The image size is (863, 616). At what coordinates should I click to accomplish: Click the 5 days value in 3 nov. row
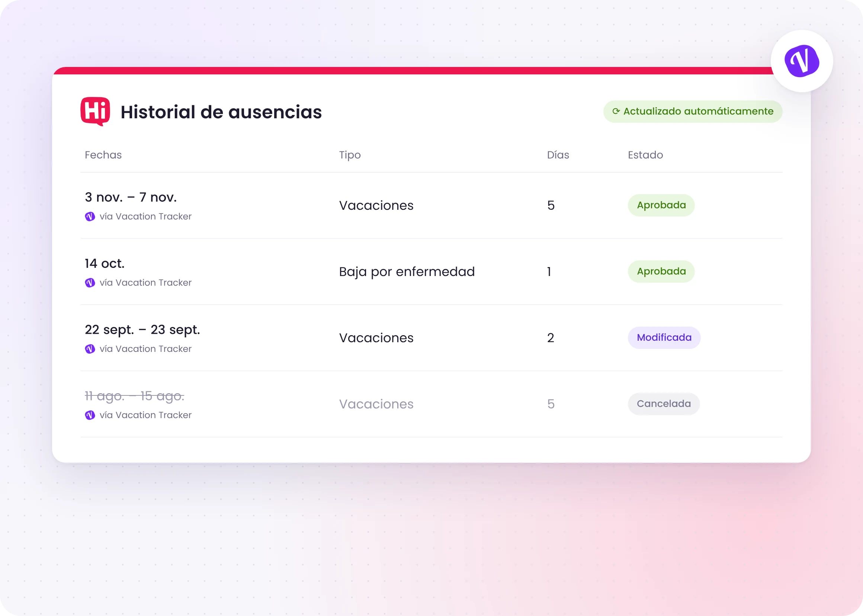pos(551,206)
